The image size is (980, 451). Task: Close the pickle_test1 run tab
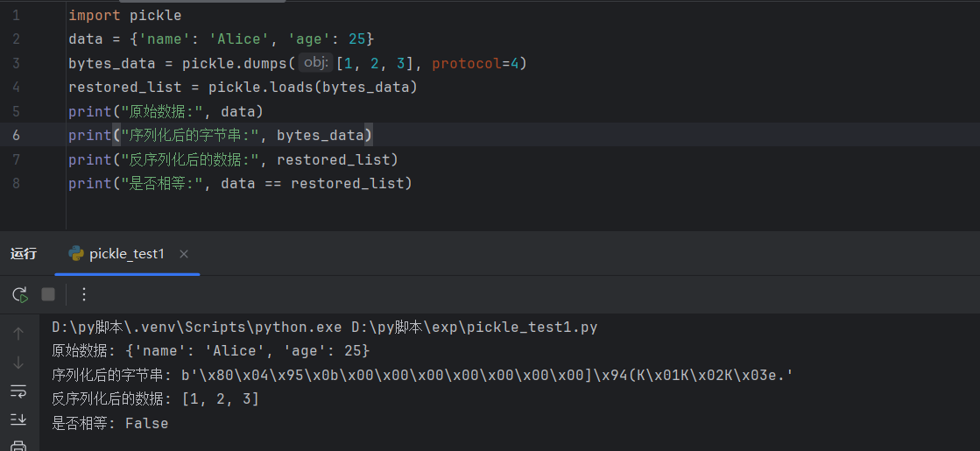[x=184, y=254]
